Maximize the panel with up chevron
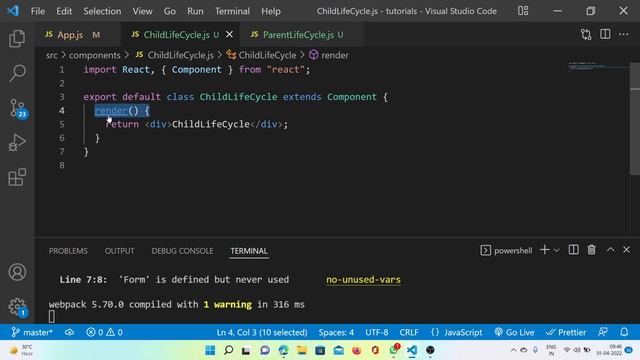The image size is (640, 360). click(x=610, y=249)
